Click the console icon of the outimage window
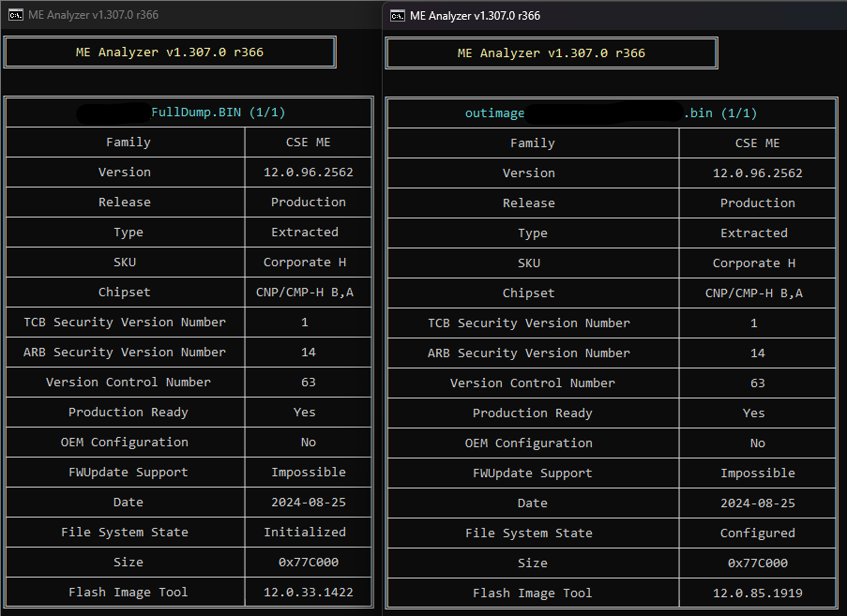Image resolution: width=847 pixels, height=616 pixels. [x=398, y=16]
